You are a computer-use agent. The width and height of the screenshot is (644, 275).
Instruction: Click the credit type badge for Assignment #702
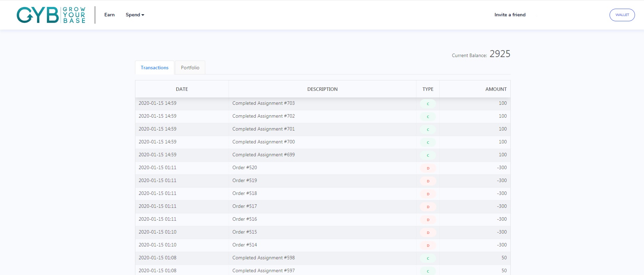click(428, 117)
